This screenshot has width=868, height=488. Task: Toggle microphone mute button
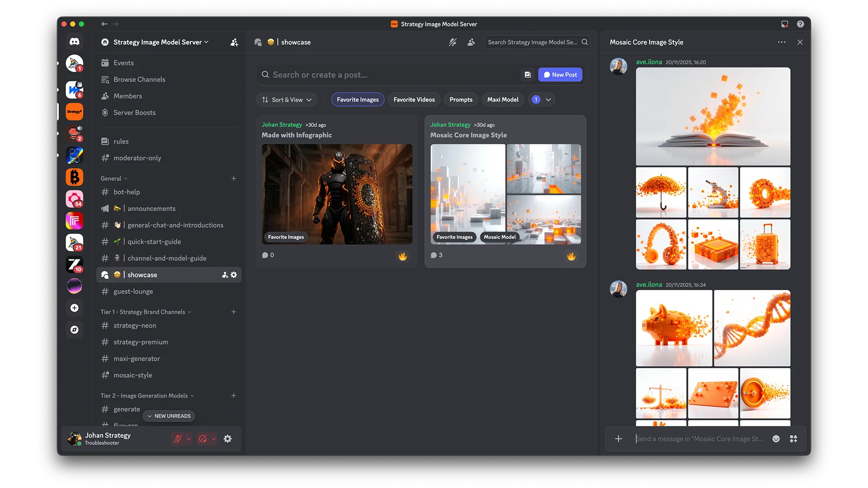[178, 439]
